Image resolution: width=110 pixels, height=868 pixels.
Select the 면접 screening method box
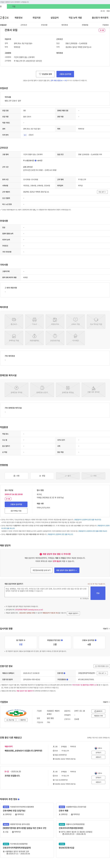[x=42, y=476]
